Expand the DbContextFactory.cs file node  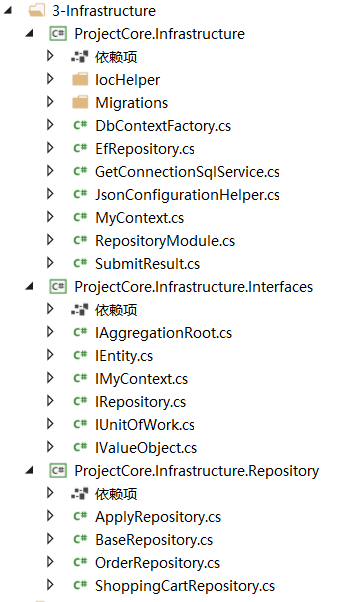[50, 125]
